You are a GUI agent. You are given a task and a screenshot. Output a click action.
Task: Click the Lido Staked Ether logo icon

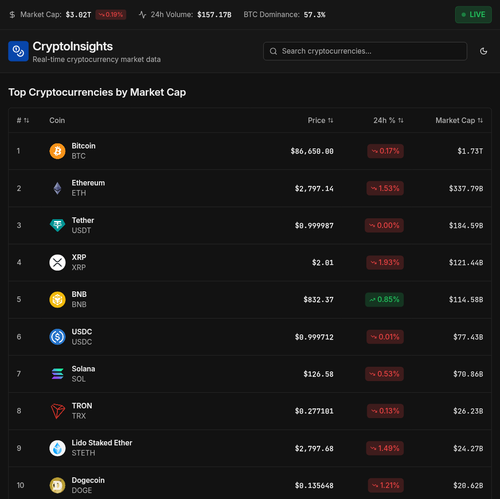[x=57, y=448]
